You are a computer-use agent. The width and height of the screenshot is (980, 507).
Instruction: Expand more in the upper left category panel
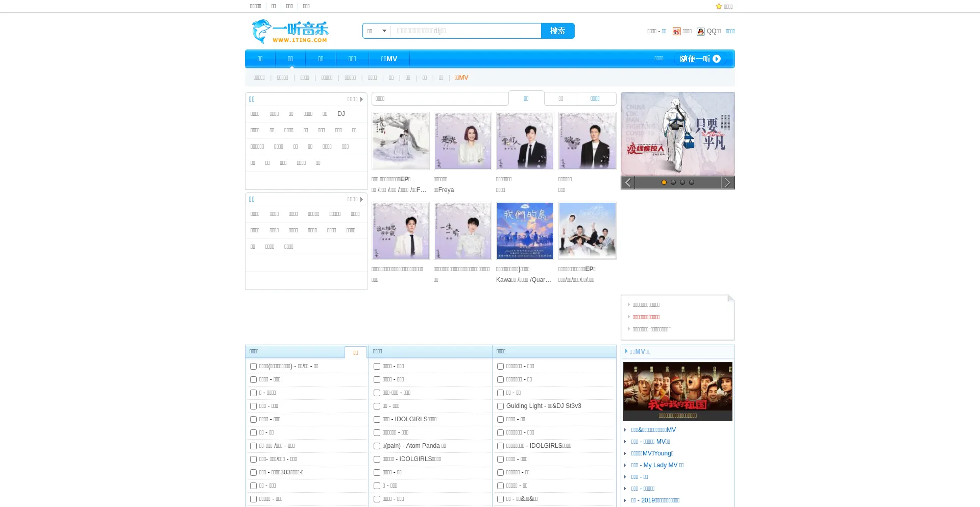pyautogui.click(x=355, y=99)
